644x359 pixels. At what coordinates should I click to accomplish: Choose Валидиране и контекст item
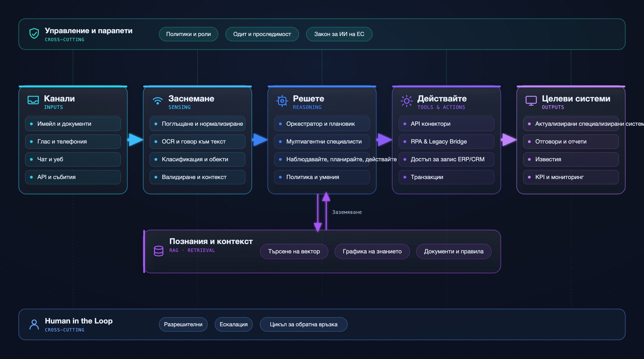point(198,177)
